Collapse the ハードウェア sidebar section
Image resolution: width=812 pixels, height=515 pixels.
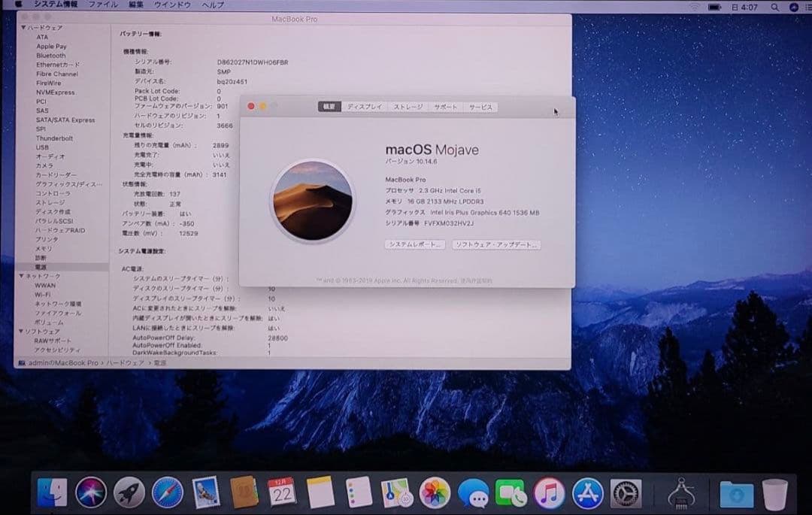click(23, 27)
